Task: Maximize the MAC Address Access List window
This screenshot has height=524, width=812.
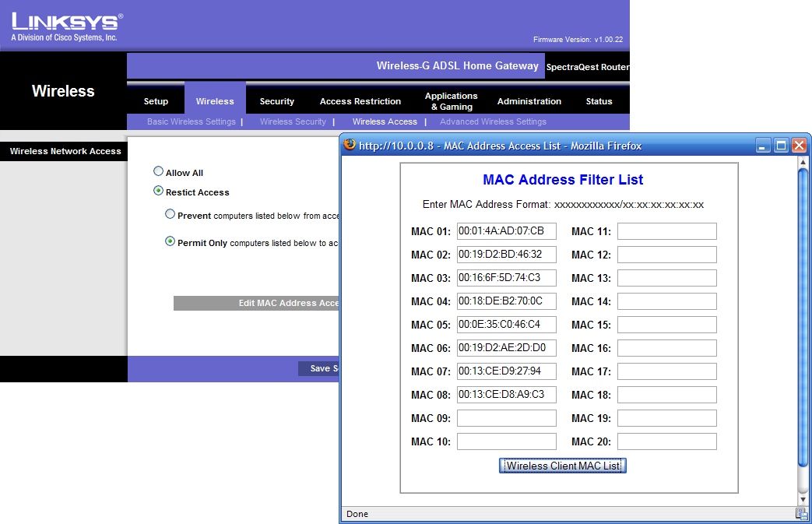Action: (781, 146)
